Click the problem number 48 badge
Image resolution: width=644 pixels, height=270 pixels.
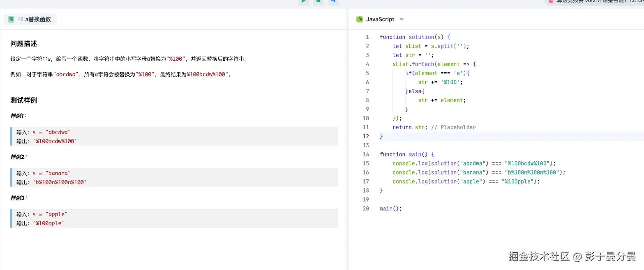[x=20, y=19]
